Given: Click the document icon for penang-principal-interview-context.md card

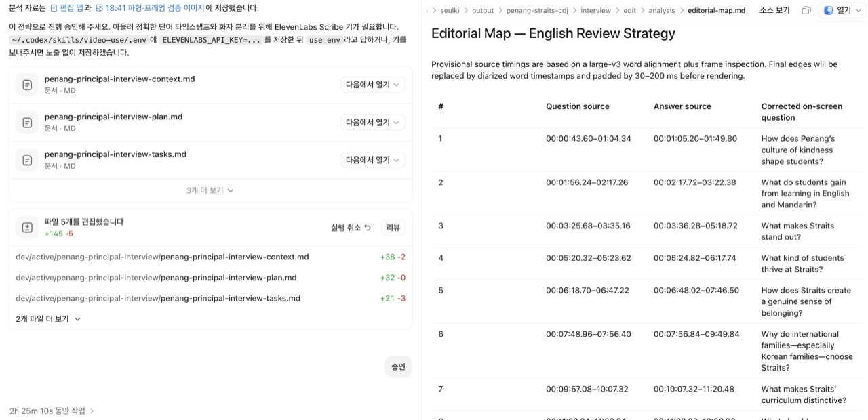Looking at the screenshot, I should pyautogui.click(x=27, y=85).
